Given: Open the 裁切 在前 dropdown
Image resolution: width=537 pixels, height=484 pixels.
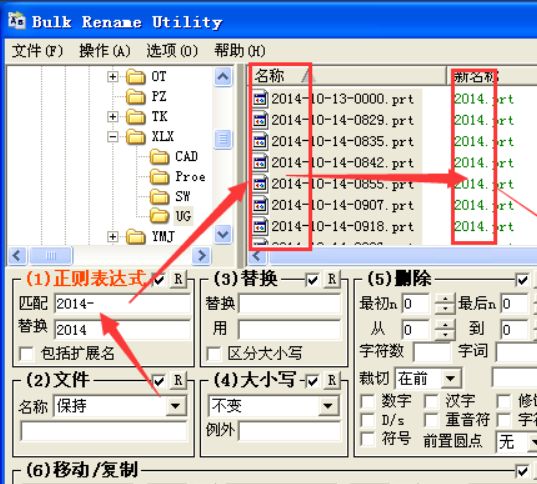Looking at the screenshot, I should [450, 378].
